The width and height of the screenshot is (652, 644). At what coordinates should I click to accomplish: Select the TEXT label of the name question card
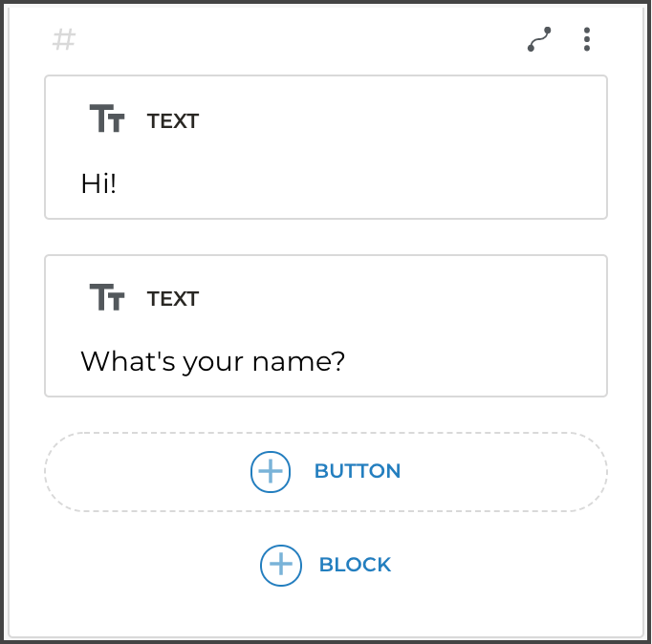173,299
